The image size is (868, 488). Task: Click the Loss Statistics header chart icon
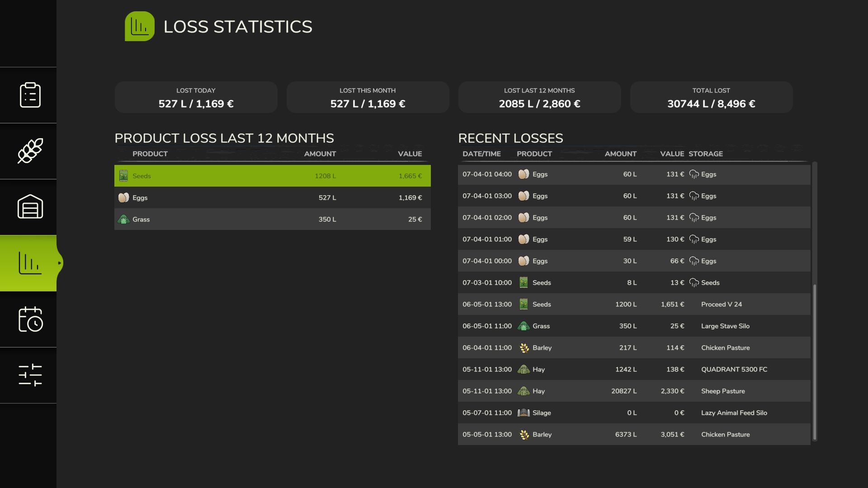(x=139, y=26)
